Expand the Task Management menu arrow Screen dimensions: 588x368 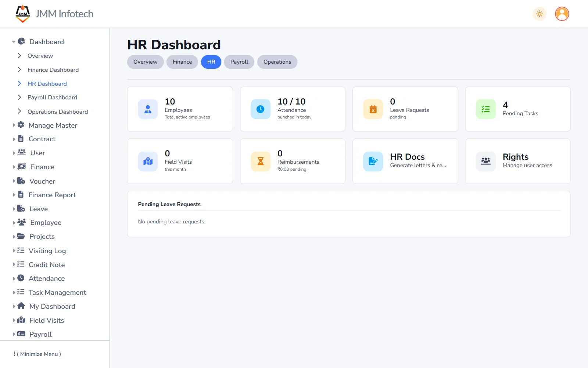pyautogui.click(x=14, y=292)
